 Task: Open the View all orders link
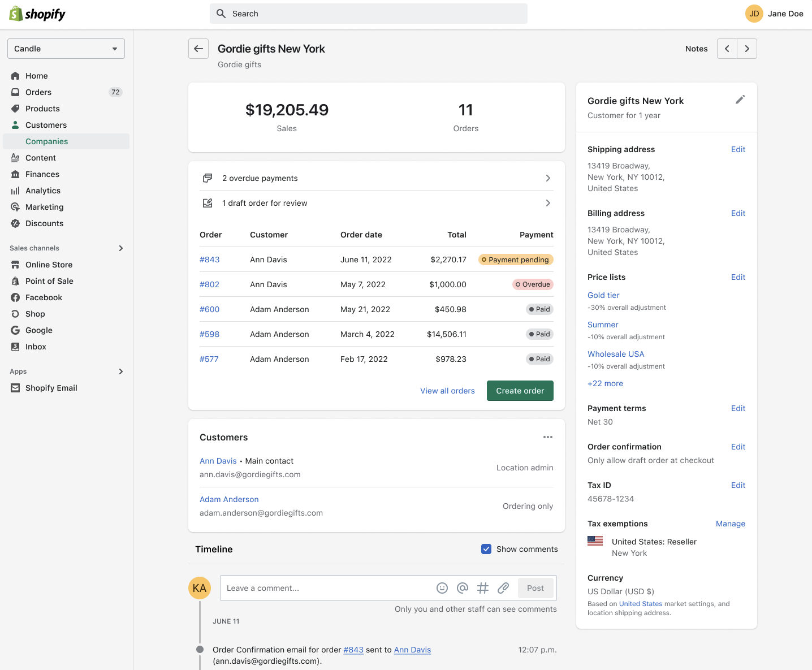click(x=447, y=391)
